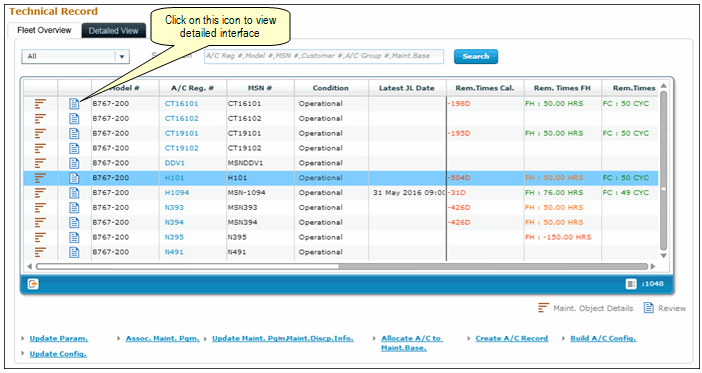Expand the All filter dropdown arrow
Image resolution: width=702 pixels, height=373 pixels.
[122, 56]
